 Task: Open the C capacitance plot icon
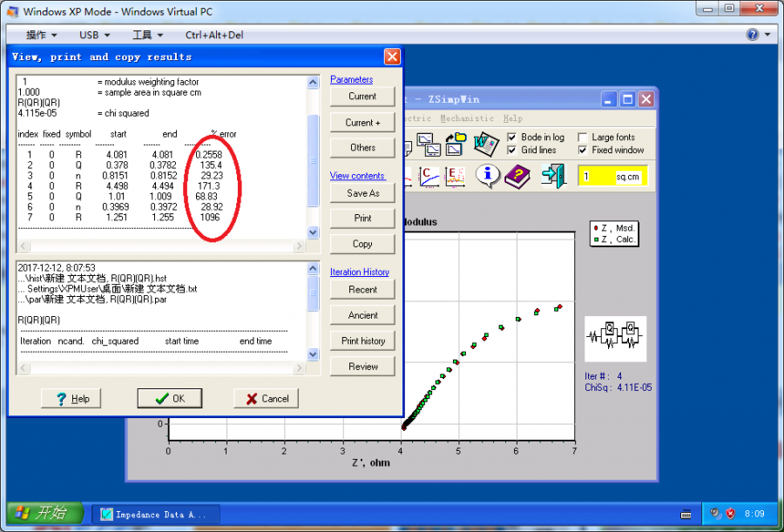[429, 177]
